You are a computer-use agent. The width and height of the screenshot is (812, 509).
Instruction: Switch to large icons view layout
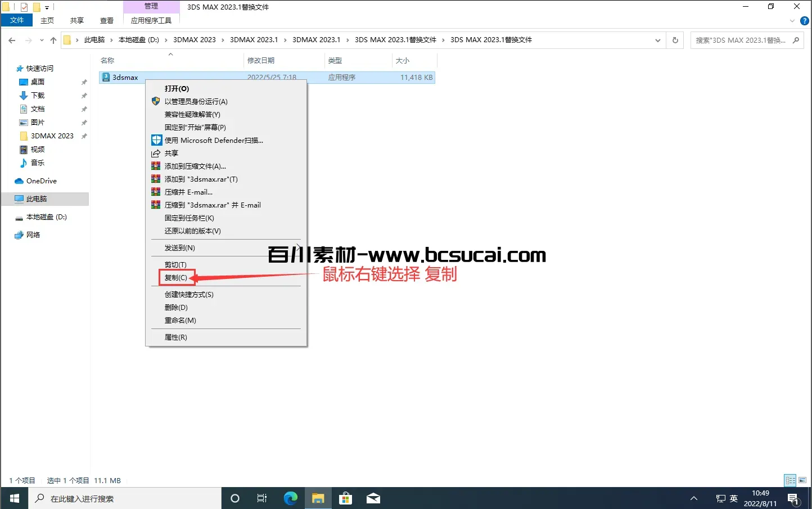802,480
